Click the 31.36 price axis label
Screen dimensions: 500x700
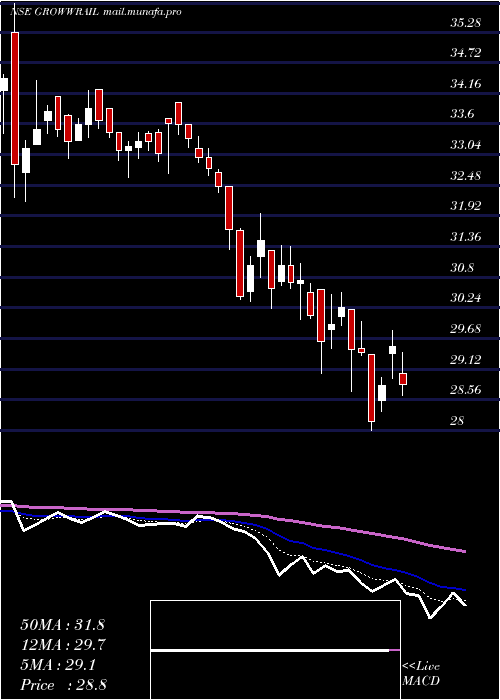(x=466, y=237)
